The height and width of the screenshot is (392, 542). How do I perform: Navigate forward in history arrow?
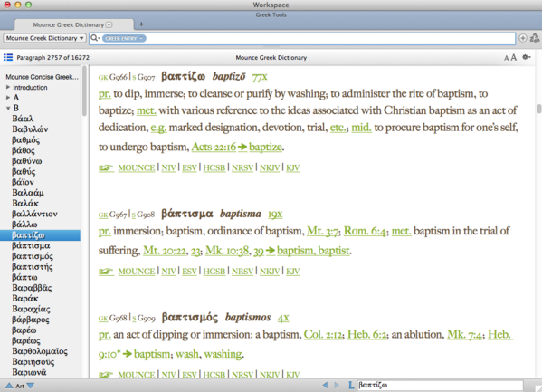[x=337, y=385]
